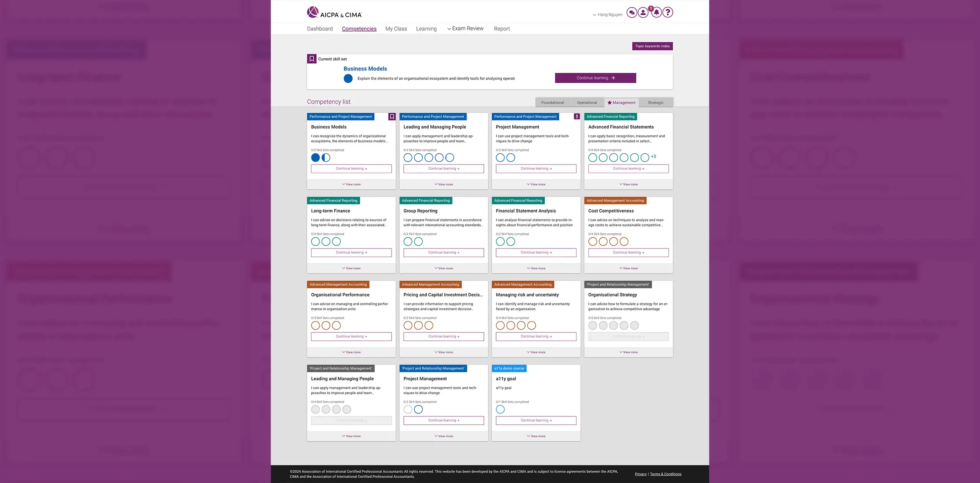The image size is (980, 483).
Task: Click the half-filled skill set circle on Business Models
Action: point(326,157)
